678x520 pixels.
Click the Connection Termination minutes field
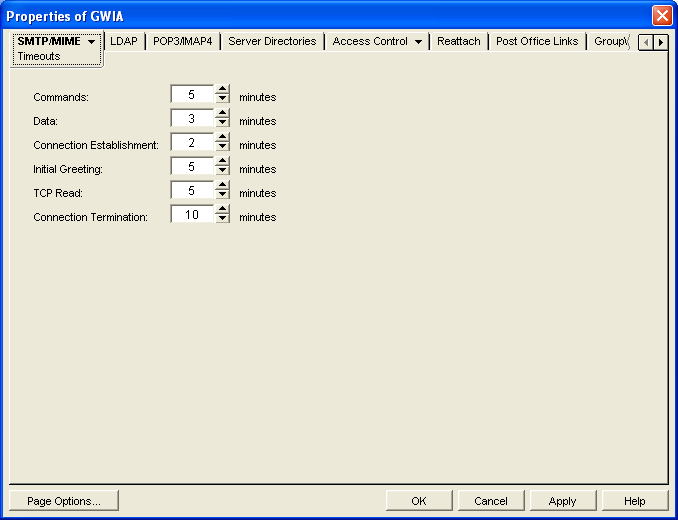192,214
